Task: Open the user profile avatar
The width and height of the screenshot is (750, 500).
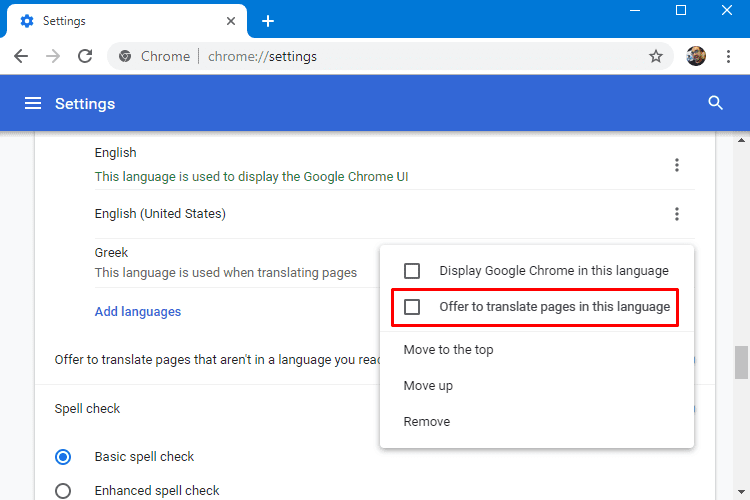Action: point(695,56)
